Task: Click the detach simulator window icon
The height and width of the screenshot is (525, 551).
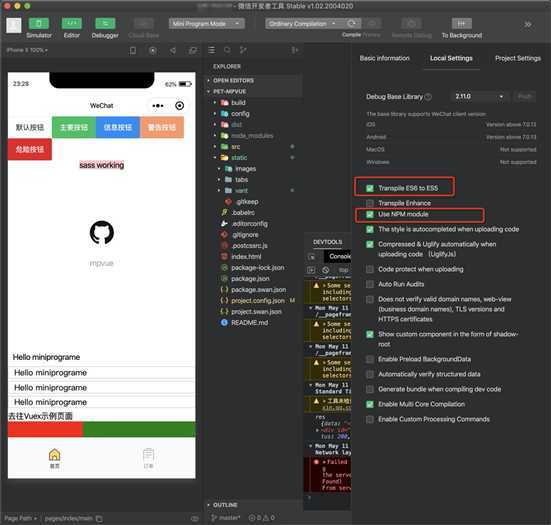Action: pyautogui.click(x=193, y=51)
